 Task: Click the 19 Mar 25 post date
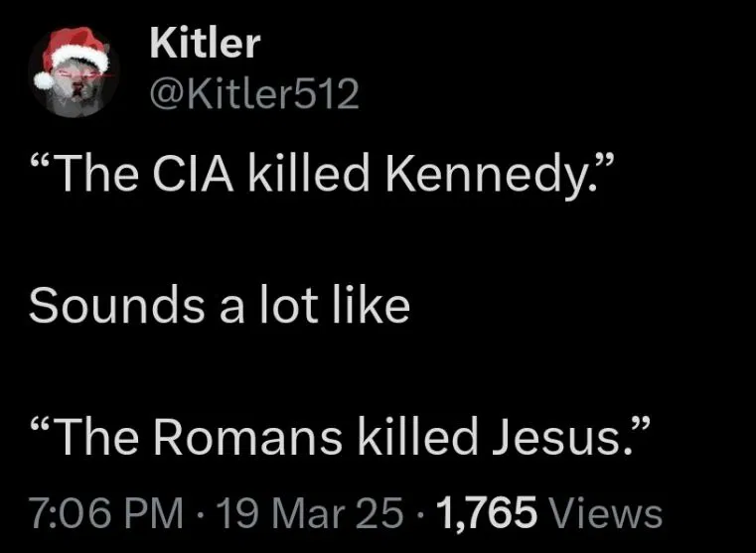(312, 513)
